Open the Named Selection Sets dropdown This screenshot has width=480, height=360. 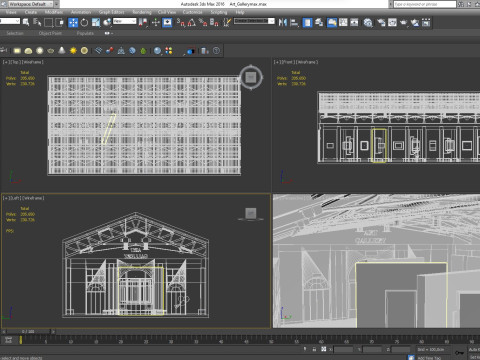click(x=254, y=21)
